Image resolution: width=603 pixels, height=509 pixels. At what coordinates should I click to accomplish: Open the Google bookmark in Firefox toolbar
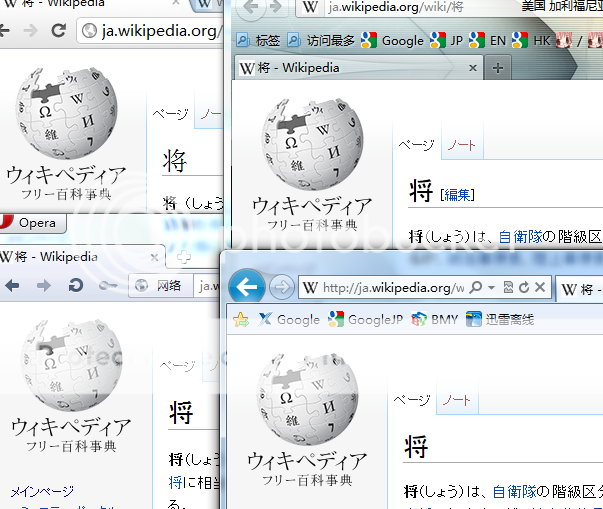[392, 40]
